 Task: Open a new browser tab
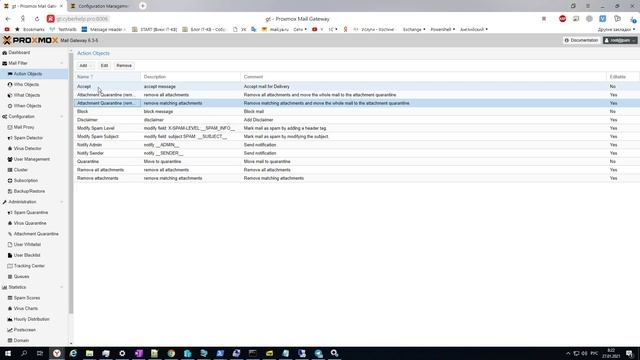(x=142, y=6)
